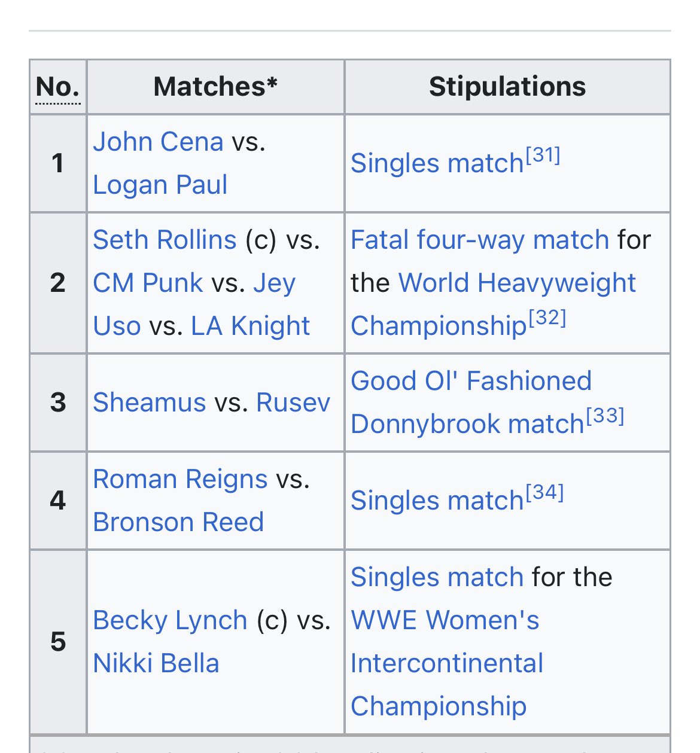Viewport: 700px width, 753px height.
Task: Click the Nikki Bella link
Action: (156, 664)
